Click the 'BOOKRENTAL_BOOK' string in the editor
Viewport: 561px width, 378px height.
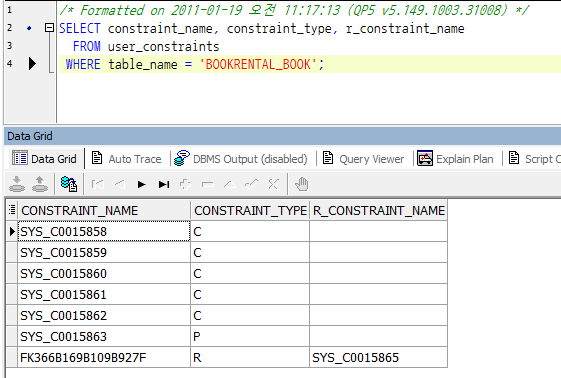point(258,64)
